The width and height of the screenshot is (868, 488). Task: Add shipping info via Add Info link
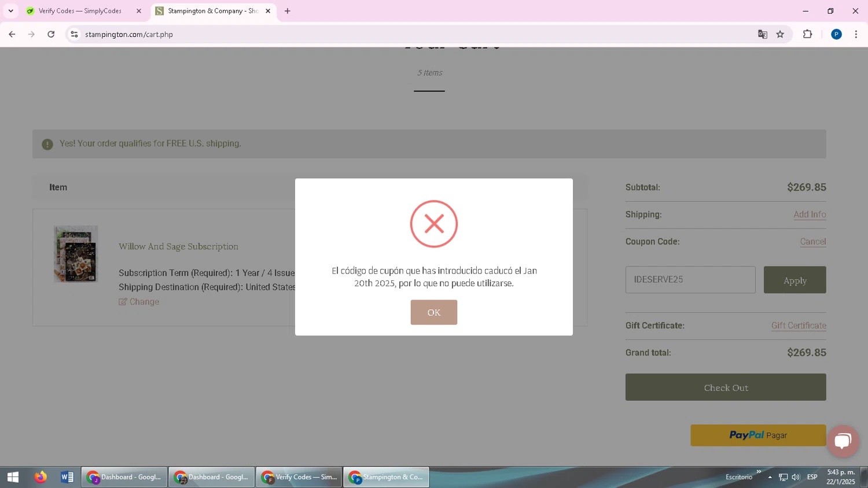[810, 215]
